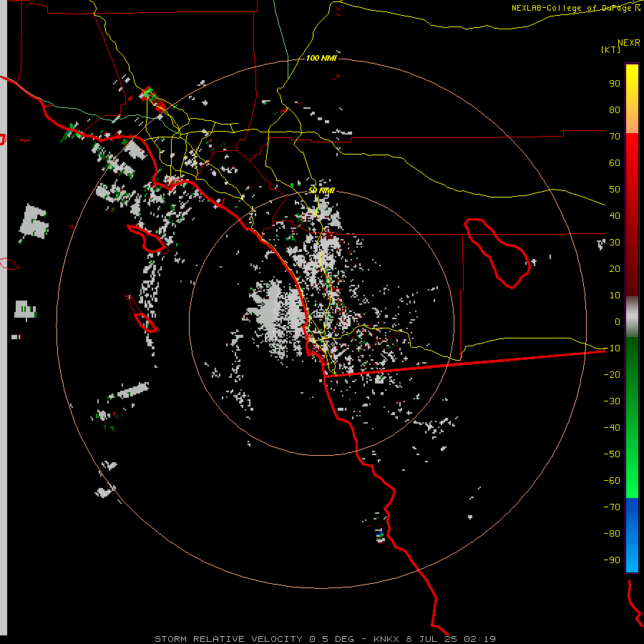Select the positive 50 knot scale label

click(615, 190)
